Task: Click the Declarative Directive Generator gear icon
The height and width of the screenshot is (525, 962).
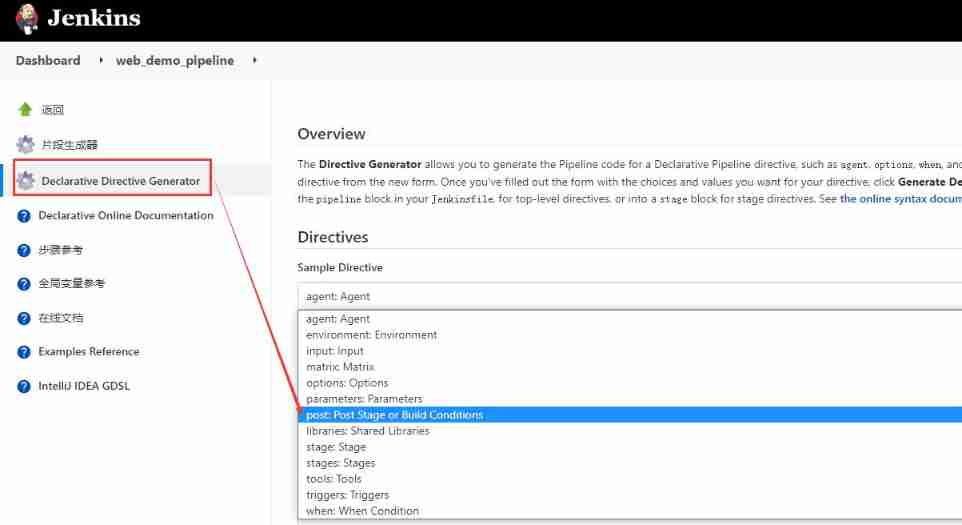Action: [x=25, y=180]
